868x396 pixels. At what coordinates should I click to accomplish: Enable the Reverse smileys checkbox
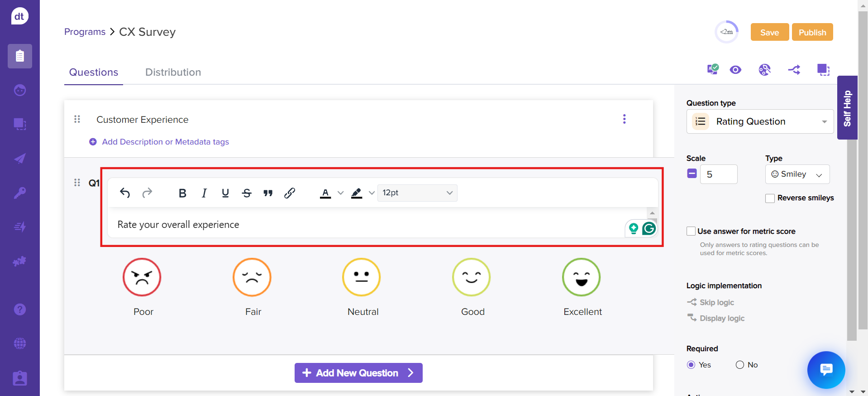pos(770,198)
